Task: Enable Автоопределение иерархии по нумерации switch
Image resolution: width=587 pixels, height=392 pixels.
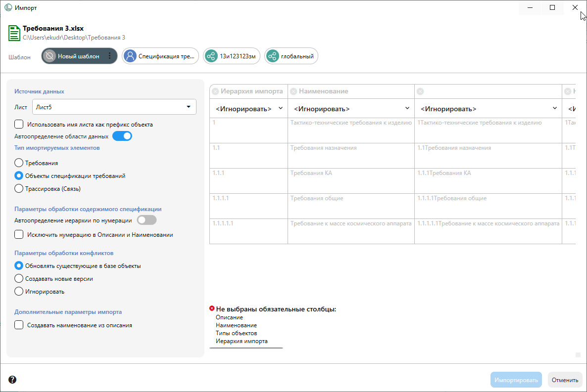Action: pos(147,220)
